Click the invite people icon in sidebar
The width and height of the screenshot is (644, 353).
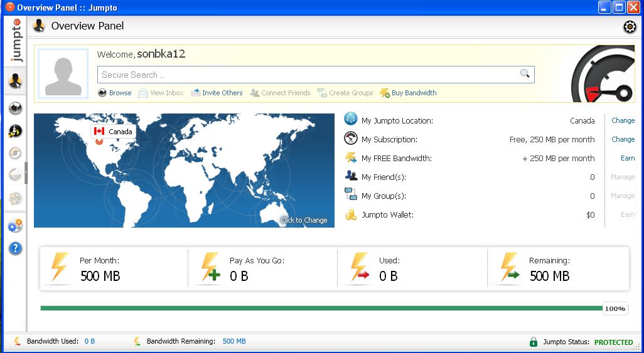click(15, 131)
